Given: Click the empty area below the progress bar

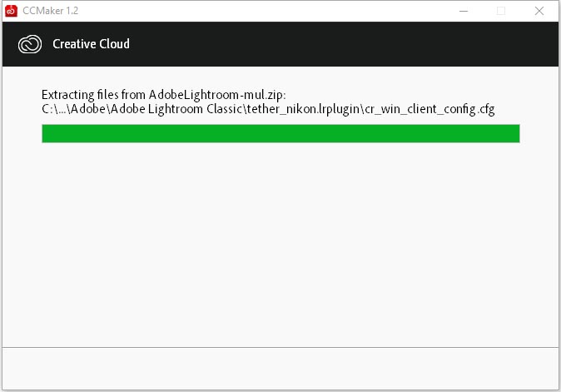Looking at the screenshot, I should (x=280, y=243).
